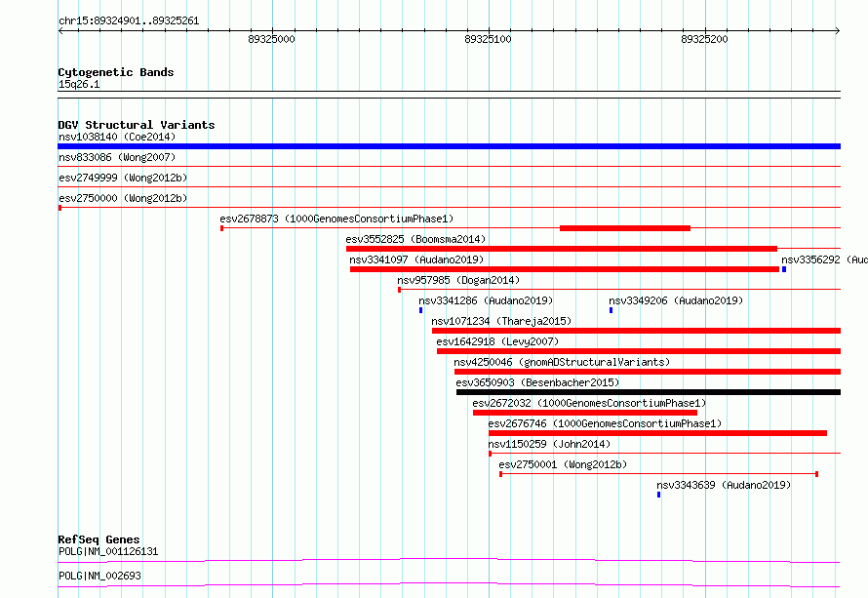Screen dimensions: 868x598
Task: Open the nsv4250046 gnomADStructuralVariants label
Action: click(562, 362)
